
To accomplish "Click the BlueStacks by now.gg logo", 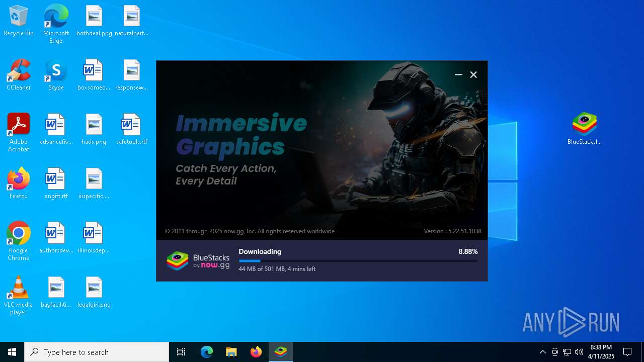I will pos(198,261).
